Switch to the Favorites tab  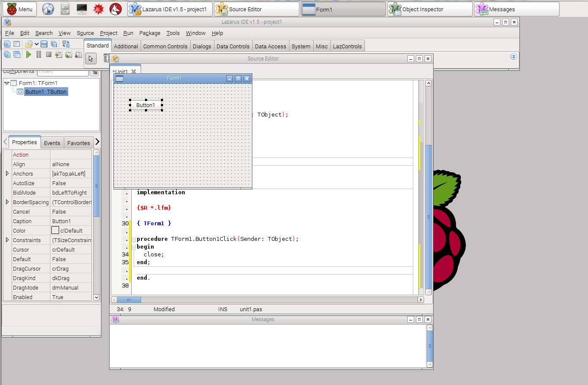(x=79, y=143)
